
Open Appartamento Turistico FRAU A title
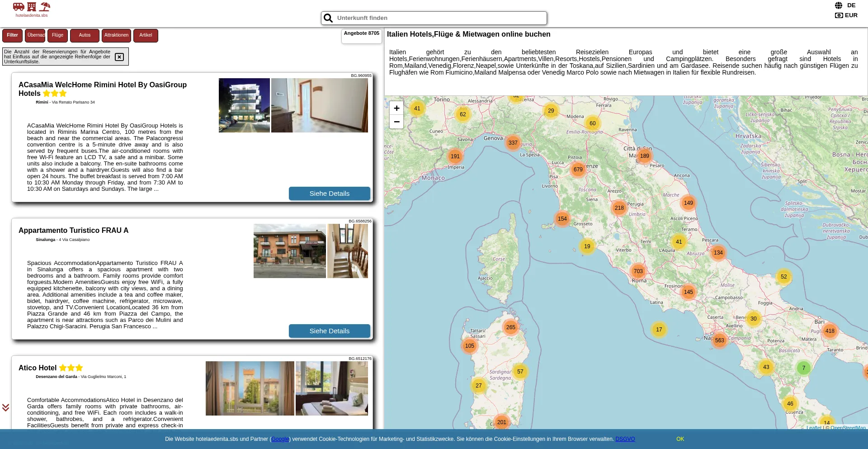(74, 231)
